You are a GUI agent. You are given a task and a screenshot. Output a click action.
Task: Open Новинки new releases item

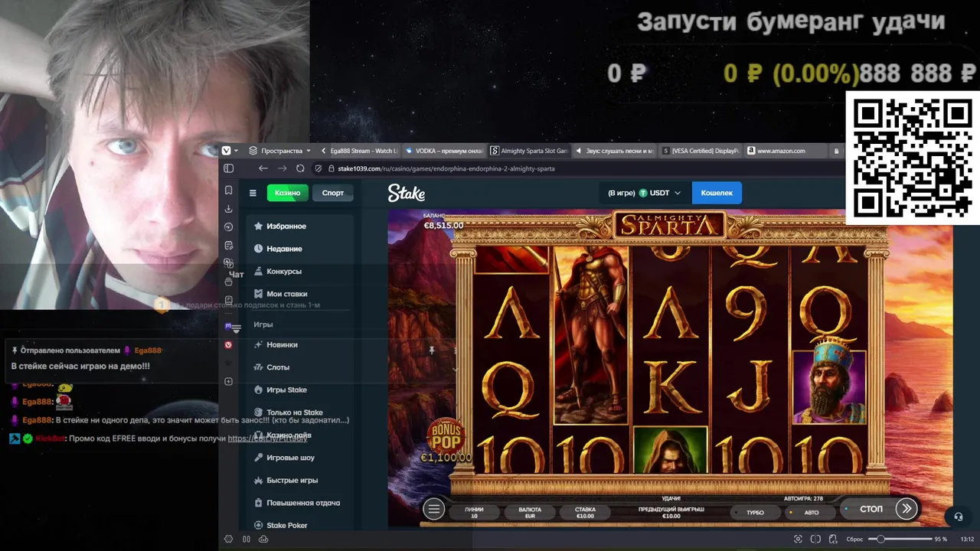pyautogui.click(x=300, y=345)
